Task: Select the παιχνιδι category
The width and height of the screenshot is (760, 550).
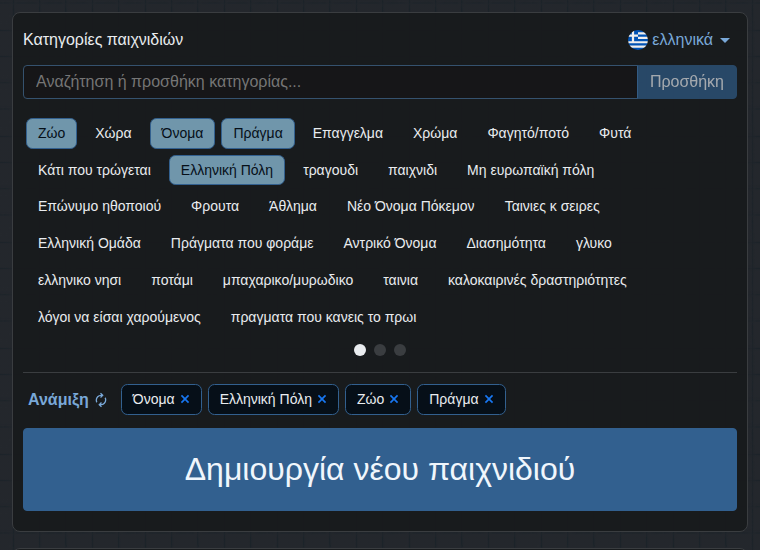Action: click(413, 170)
